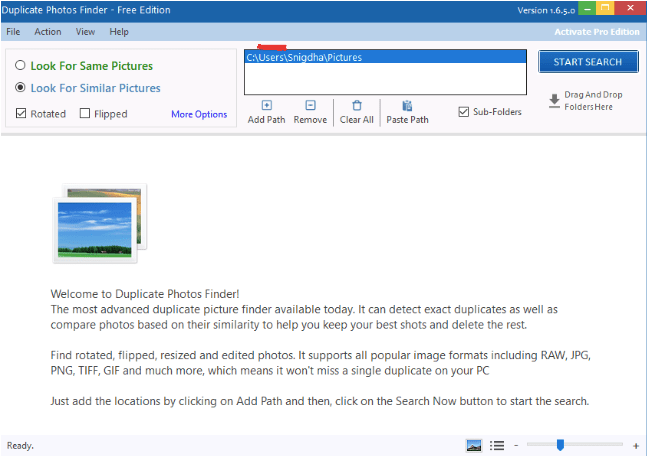This screenshot has height=460, width=649.
Task: Minimize the window with green button
Action: click(587, 8)
